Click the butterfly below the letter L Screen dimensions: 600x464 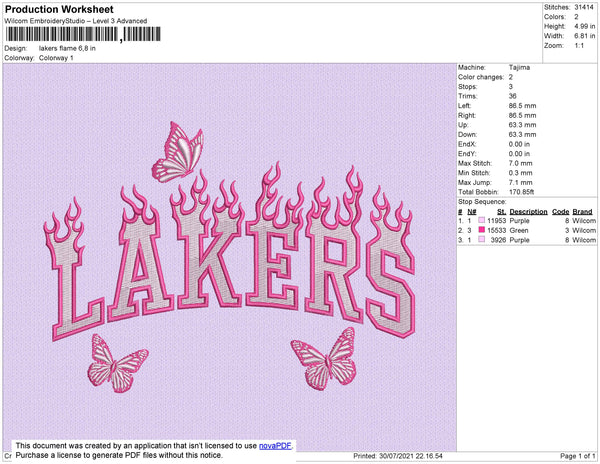[x=117, y=363]
